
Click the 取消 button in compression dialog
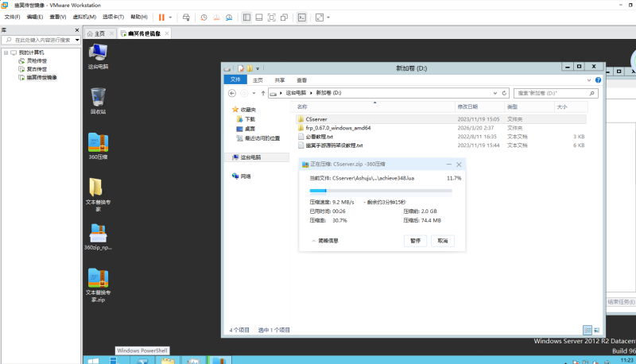click(443, 241)
